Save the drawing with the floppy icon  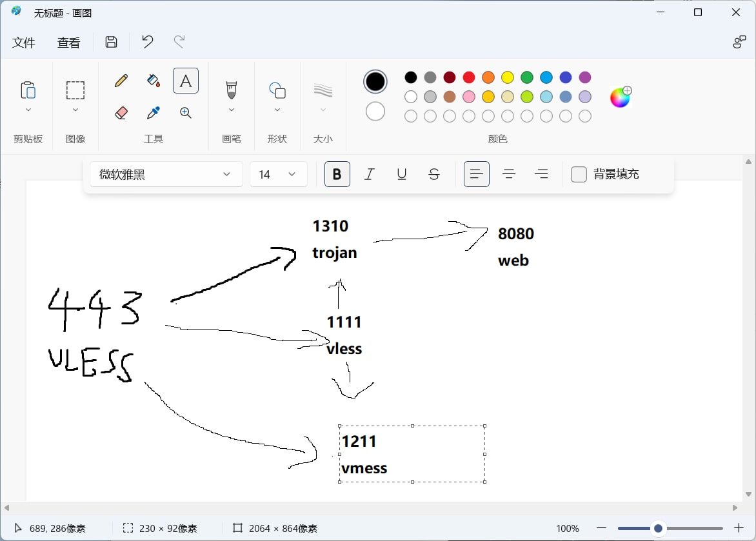pos(112,42)
